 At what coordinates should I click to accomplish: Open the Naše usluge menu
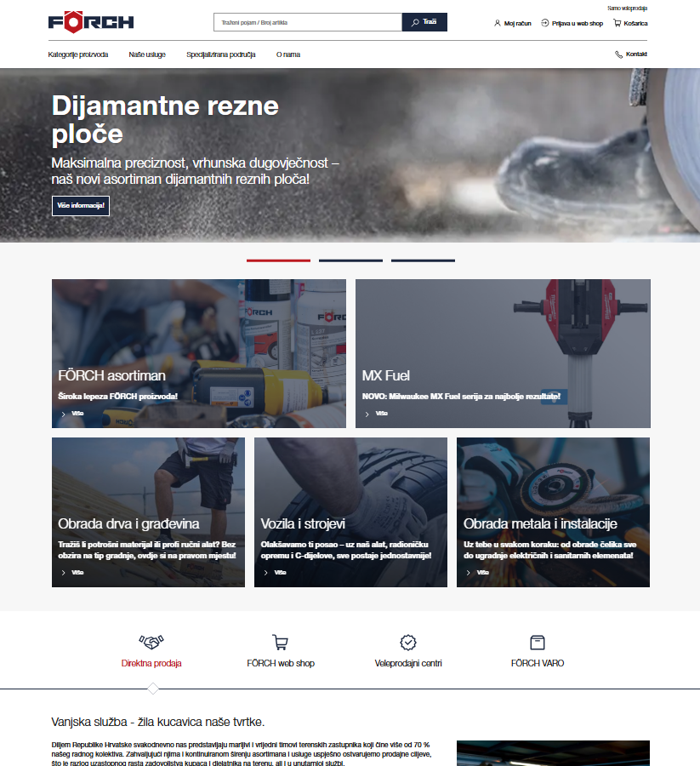point(147,54)
